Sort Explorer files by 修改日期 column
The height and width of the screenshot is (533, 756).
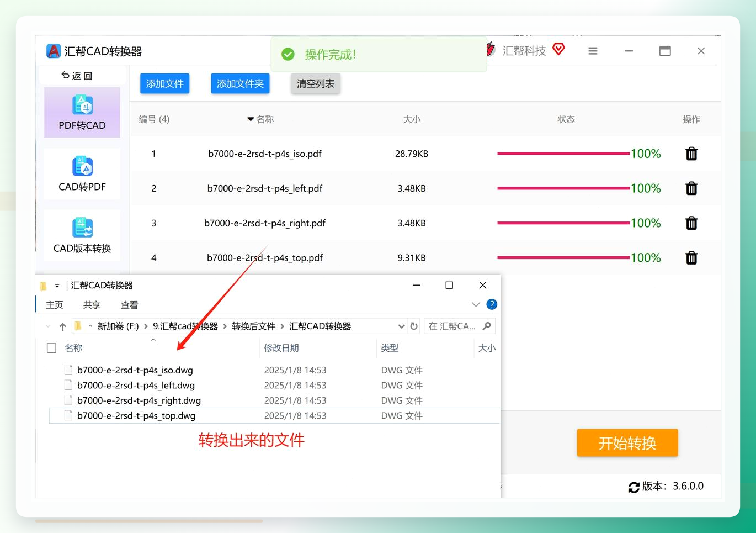tap(281, 348)
